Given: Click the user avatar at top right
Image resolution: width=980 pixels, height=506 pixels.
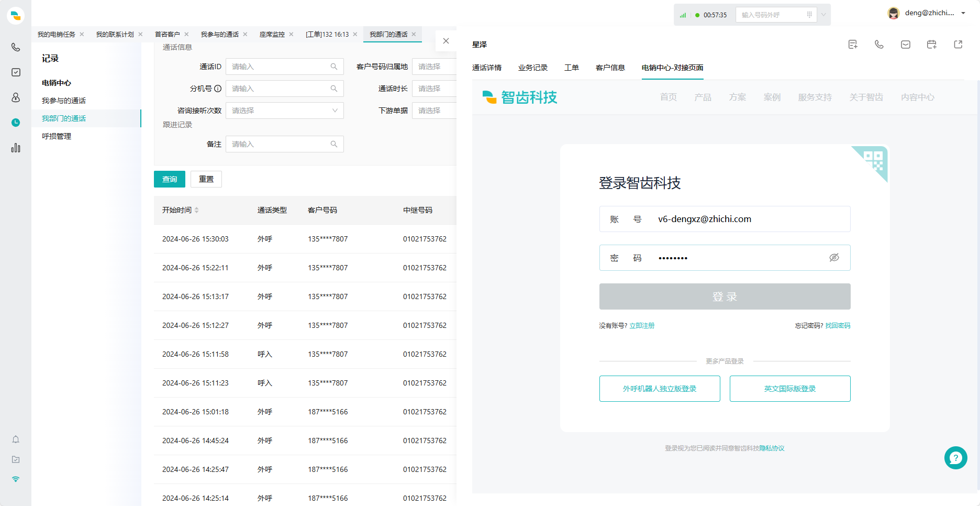Looking at the screenshot, I should tap(894, 13).
